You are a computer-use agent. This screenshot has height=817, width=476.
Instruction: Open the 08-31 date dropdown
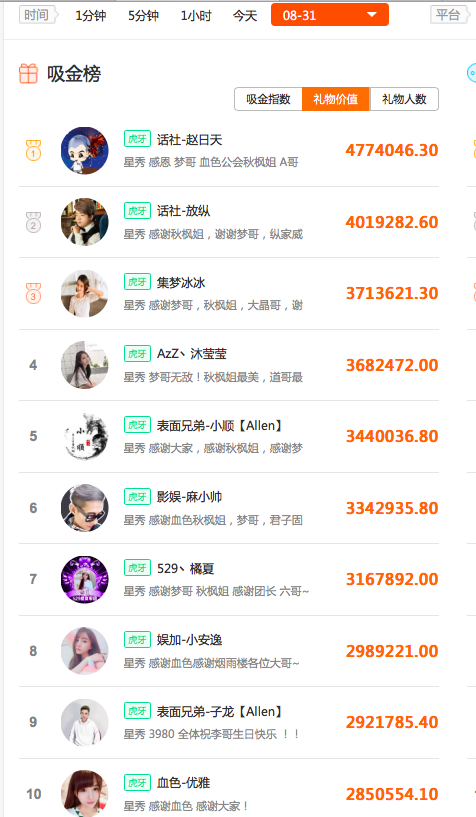(x=330, y=15)
